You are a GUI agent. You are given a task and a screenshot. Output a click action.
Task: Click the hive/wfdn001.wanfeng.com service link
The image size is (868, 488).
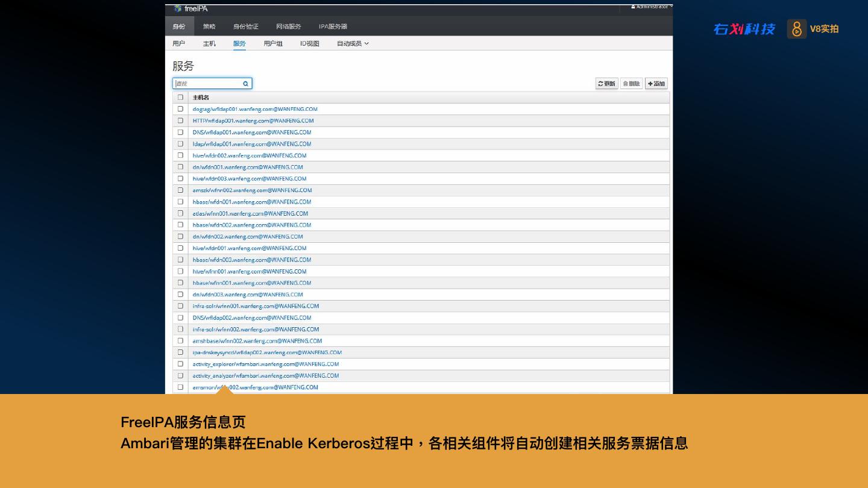point(250,248)
